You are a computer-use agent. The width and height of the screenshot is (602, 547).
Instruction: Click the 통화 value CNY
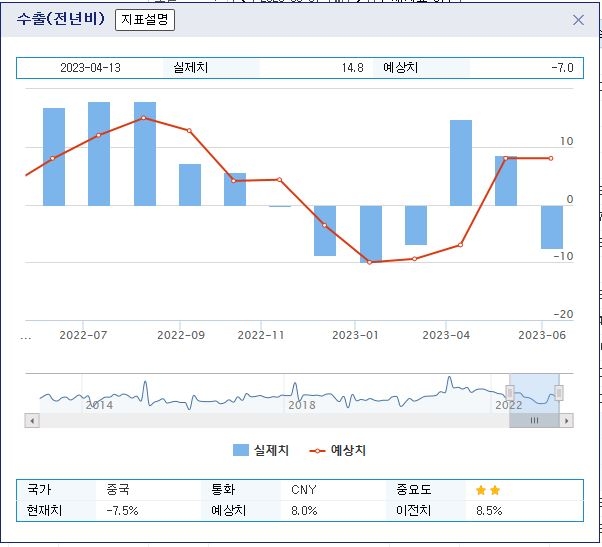click(x=304, y=490)
